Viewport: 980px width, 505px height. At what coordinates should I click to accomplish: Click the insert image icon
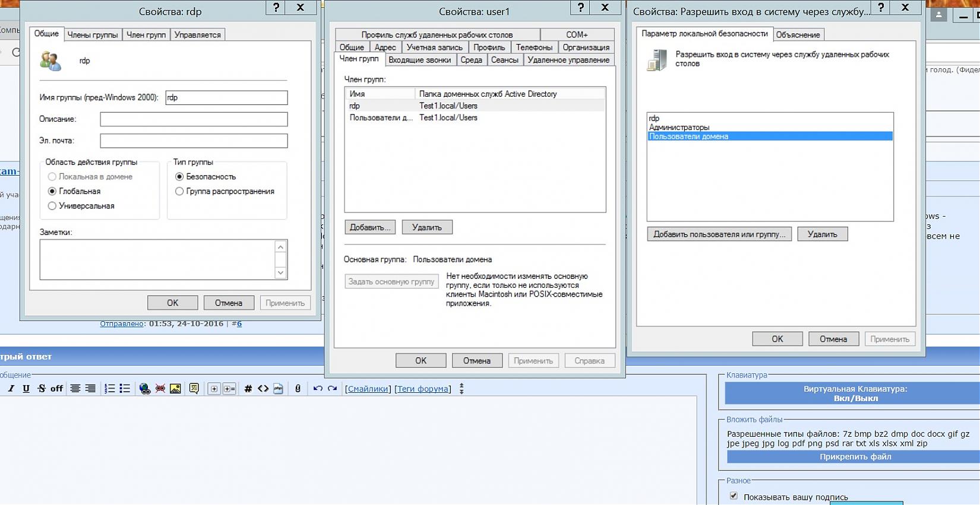[x=175, y=389]
